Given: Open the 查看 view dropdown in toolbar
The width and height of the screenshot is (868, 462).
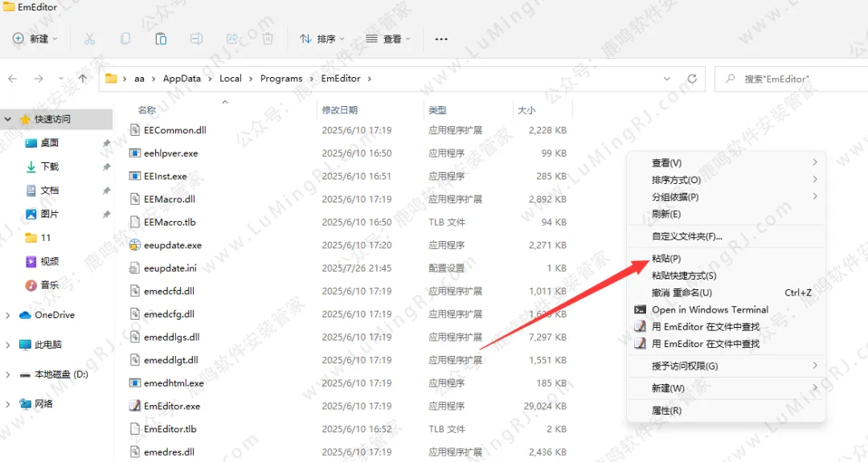Looking at the screenshot, I should point(387,39).
